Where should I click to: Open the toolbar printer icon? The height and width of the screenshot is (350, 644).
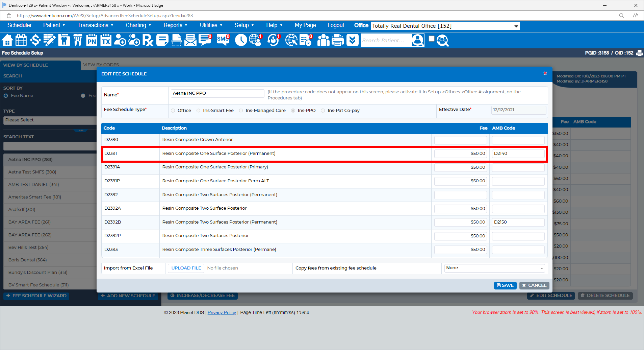click(338, 40)
